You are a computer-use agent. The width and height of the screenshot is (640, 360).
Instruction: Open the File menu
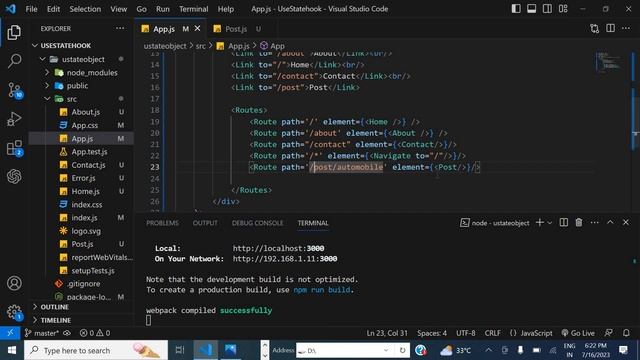31,9
